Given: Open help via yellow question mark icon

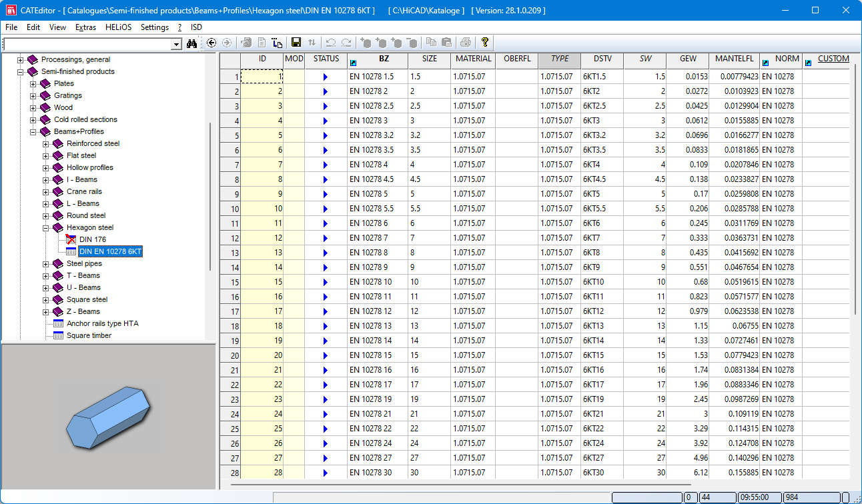Looking at the screenshot, I should tap(485, 43).
